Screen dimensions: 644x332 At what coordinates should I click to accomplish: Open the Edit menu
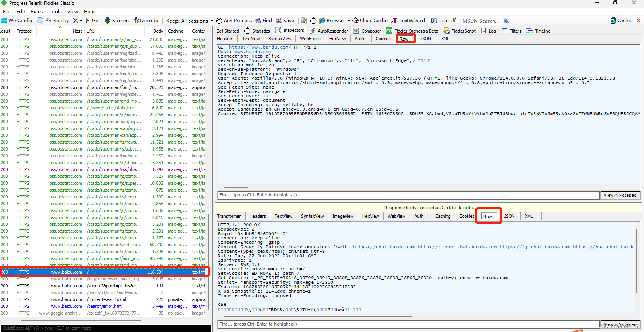click(x=21, y=12)
